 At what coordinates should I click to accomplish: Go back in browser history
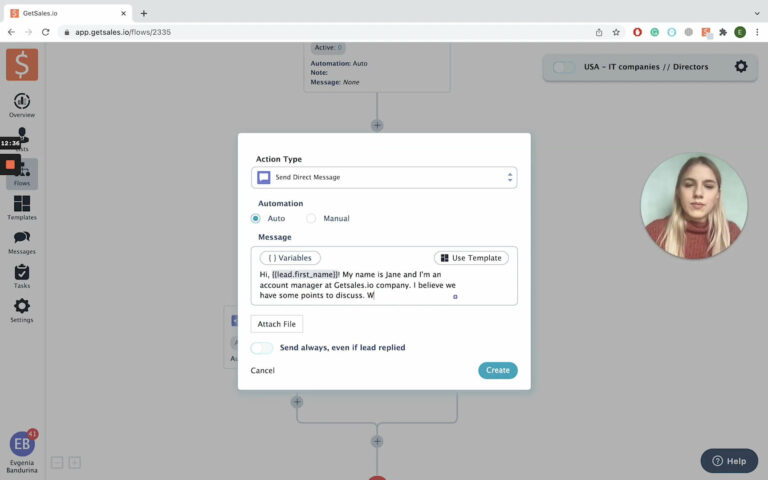tap(11, 32)
